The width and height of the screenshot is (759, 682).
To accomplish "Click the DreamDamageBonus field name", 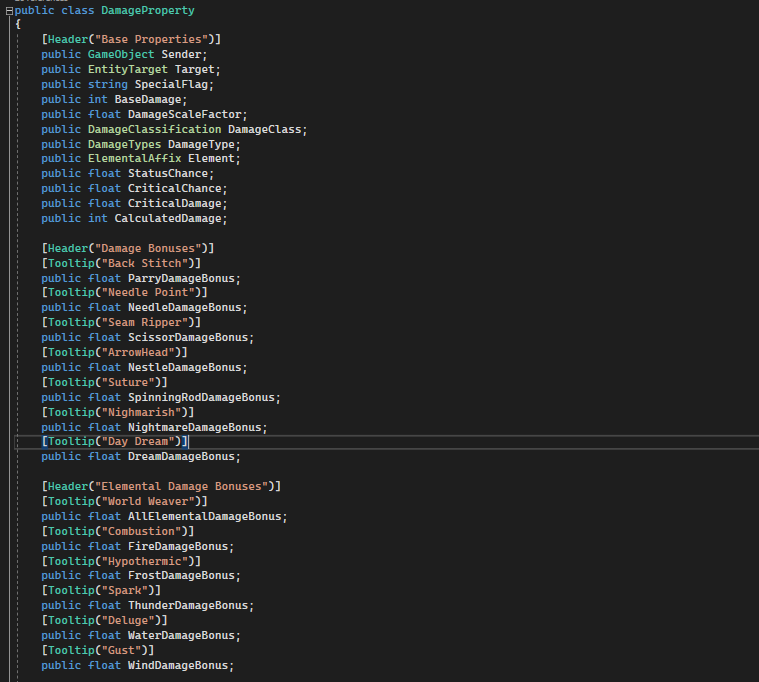I will click(181, 456).
